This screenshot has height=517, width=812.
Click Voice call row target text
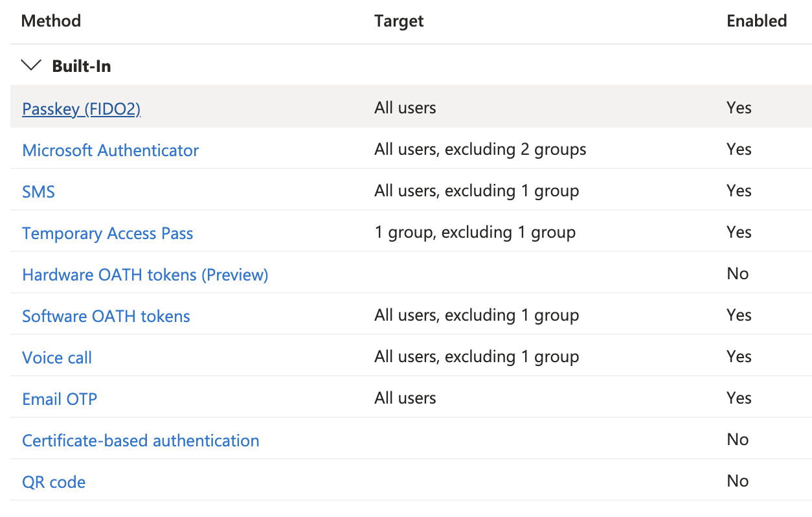[477, 356]
